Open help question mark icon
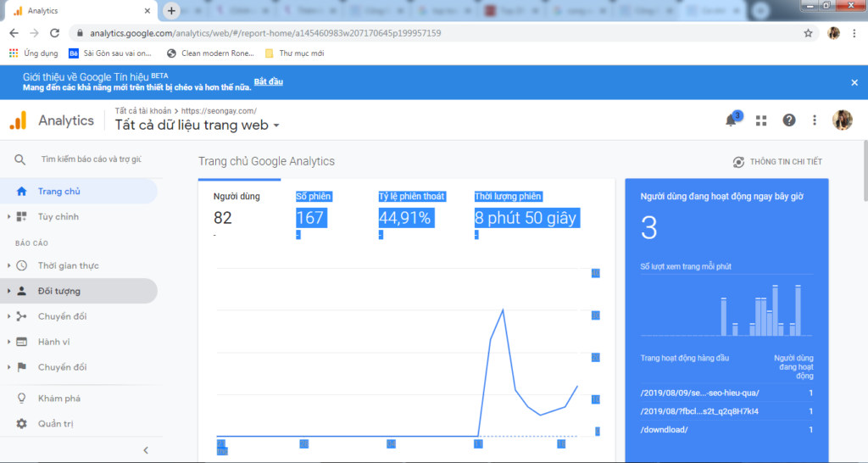Image resolution: width=868 pixels, height=463 pixels. [789, 120]
